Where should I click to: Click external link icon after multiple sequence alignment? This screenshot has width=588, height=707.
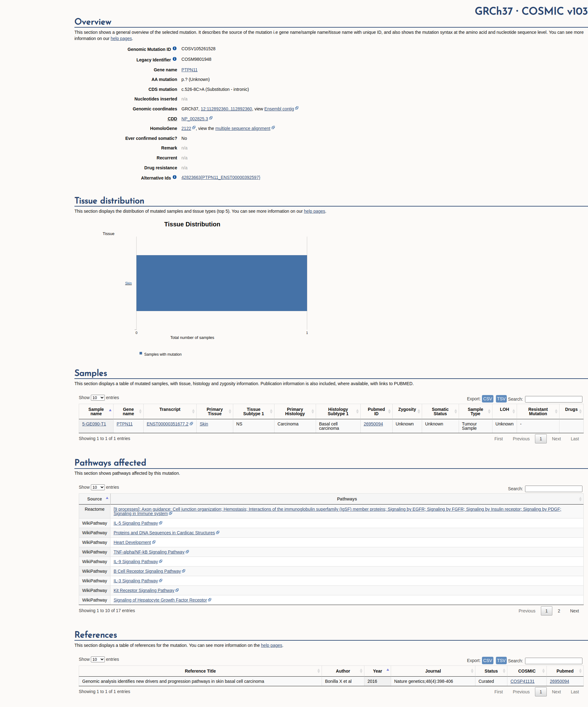click(x=273, y=127)
